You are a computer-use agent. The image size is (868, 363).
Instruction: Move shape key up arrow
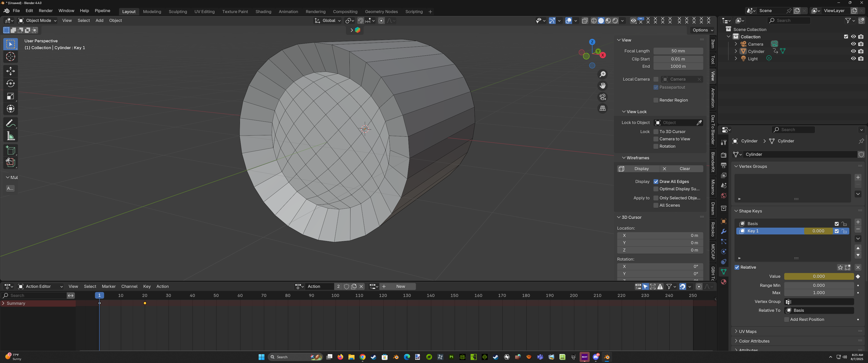(858, 248)
